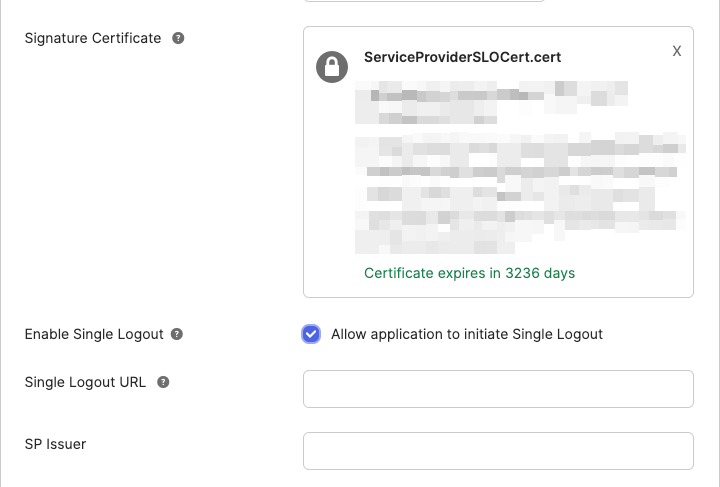Click the partially visible field at top
This screenshot has width=720, height=487.
pyautogui.click(x=423, y=1)
